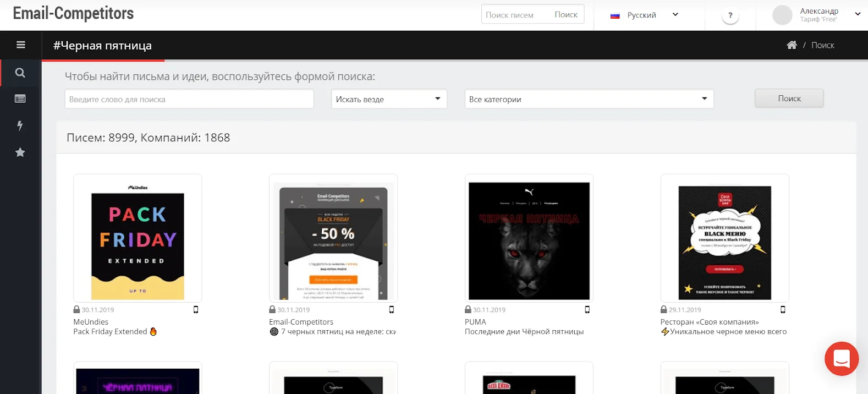The width and height of the screenshot is (868, 394).
Task: Click lock icon on MeUndies card
Action: [x=76, y=310]
